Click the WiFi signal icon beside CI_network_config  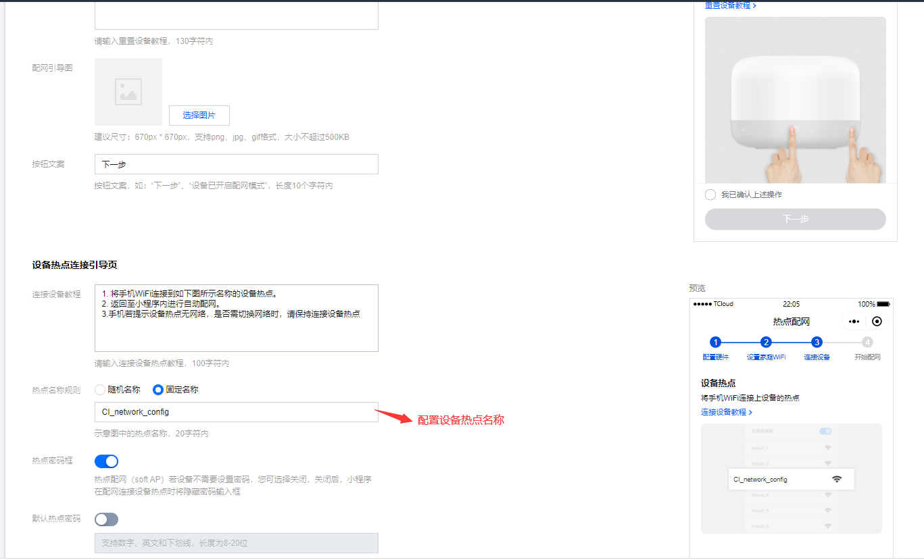click(x=837, y=478)
